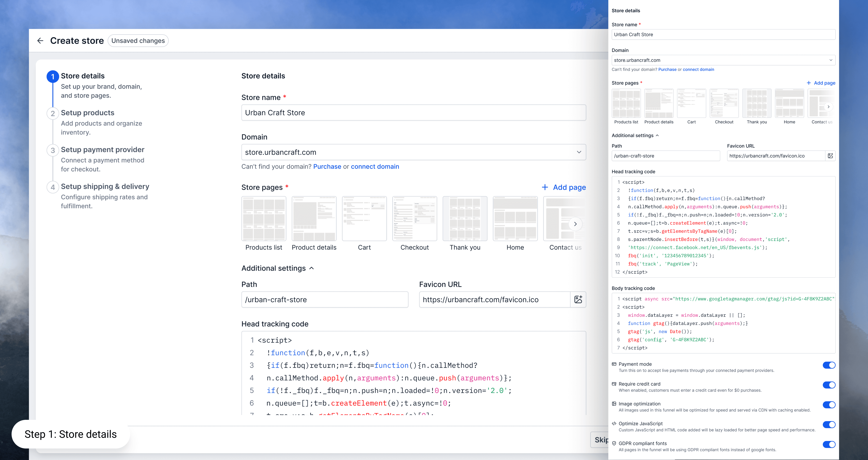
Task: Open the Domain dropdown in main form
Action: coord(413,152)
